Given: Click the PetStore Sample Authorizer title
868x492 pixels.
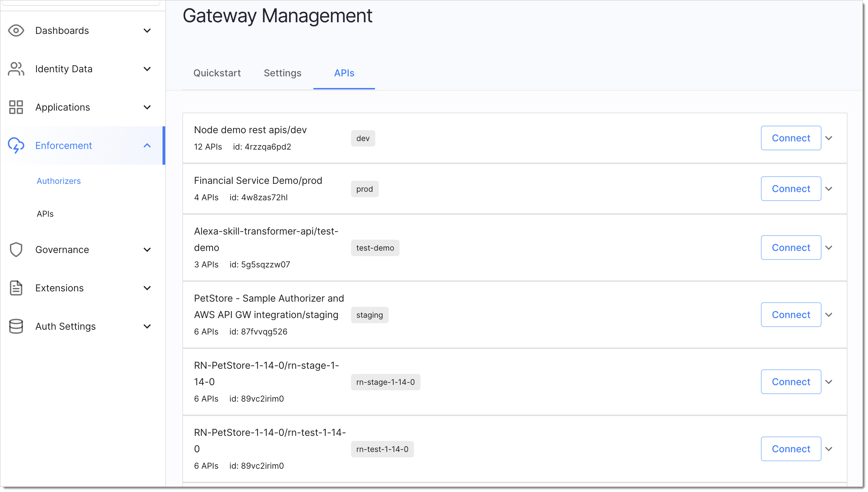Looking at the screenshot, I should point(269,307).
